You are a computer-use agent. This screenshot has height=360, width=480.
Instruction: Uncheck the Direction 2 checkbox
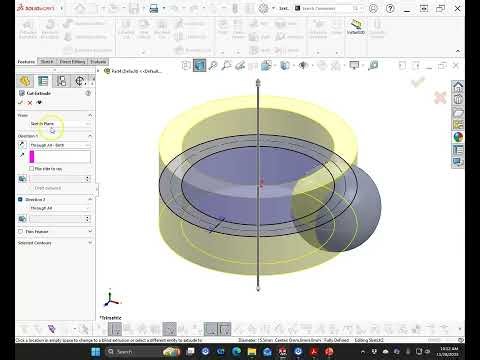pos(20,199)
